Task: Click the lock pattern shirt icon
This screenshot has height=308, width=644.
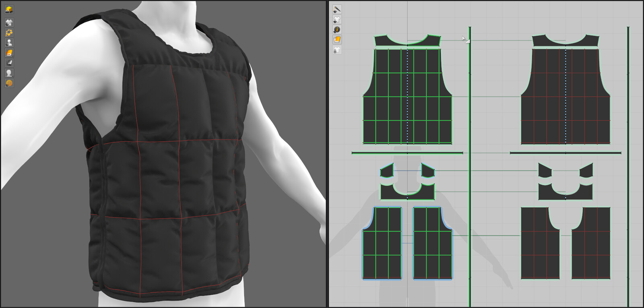Action: click(x=337, y=50)
